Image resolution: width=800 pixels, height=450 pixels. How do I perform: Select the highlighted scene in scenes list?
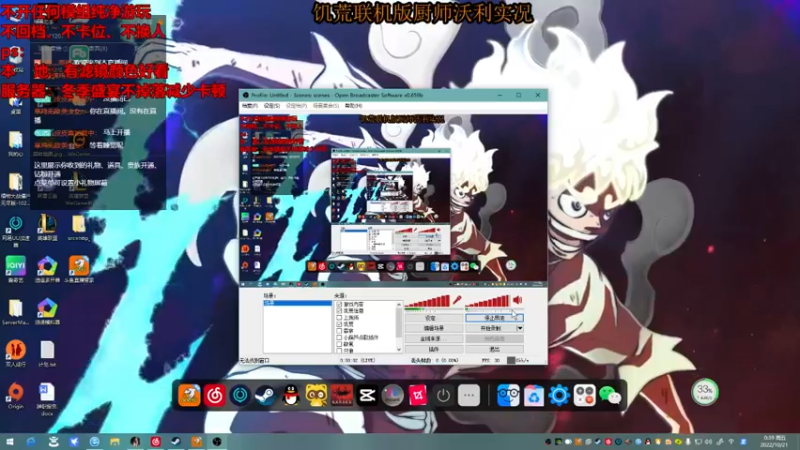pyautogui.click(x=297, y=303)
